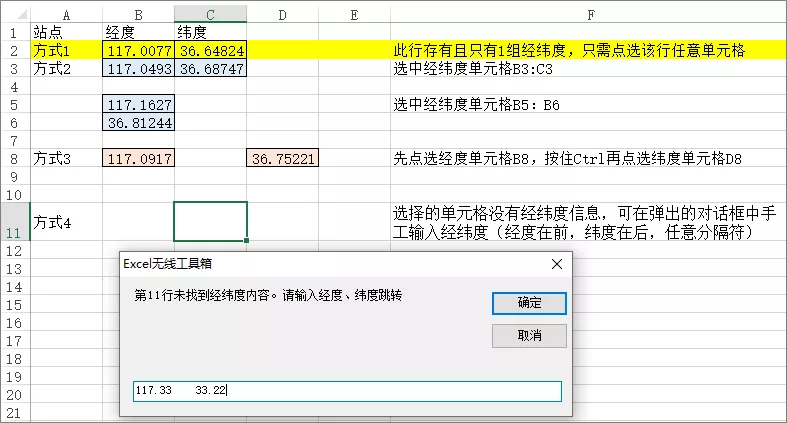This screenshot has width=787, height=423.
Task: Select column D header
Action: pyautogui.click(x=282, y=14)
